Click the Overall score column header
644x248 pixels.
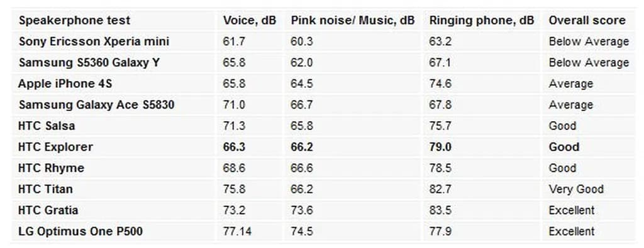[x=587, y=21]
